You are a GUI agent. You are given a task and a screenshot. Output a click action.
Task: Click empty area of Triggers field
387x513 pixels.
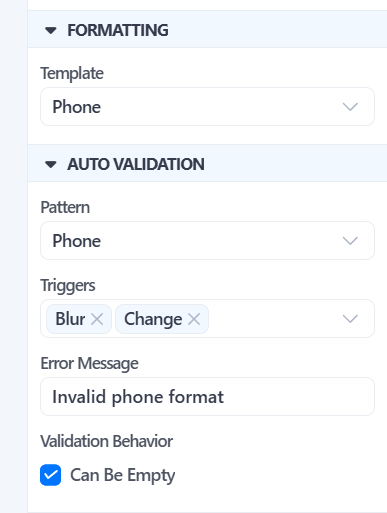coord(273,319)
